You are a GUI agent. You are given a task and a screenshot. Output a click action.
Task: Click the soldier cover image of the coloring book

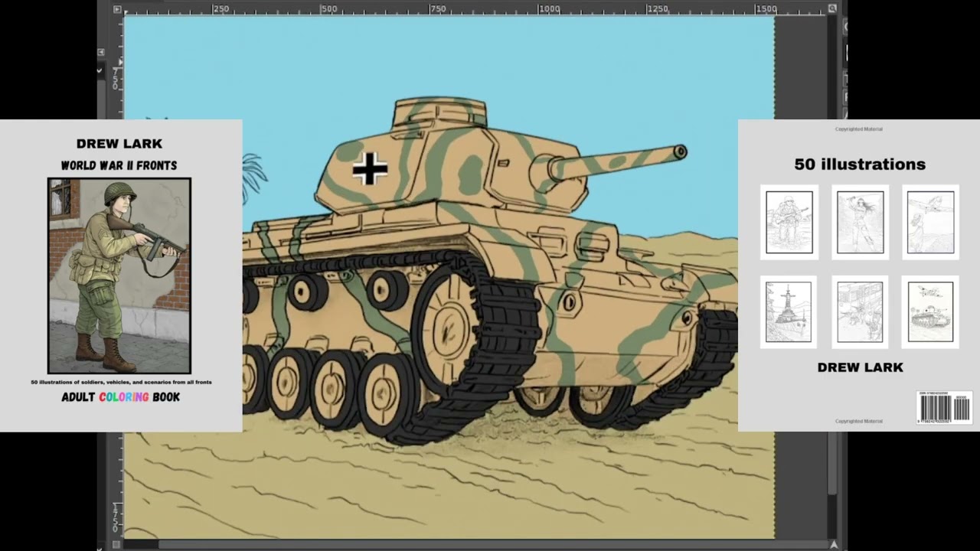119,275
